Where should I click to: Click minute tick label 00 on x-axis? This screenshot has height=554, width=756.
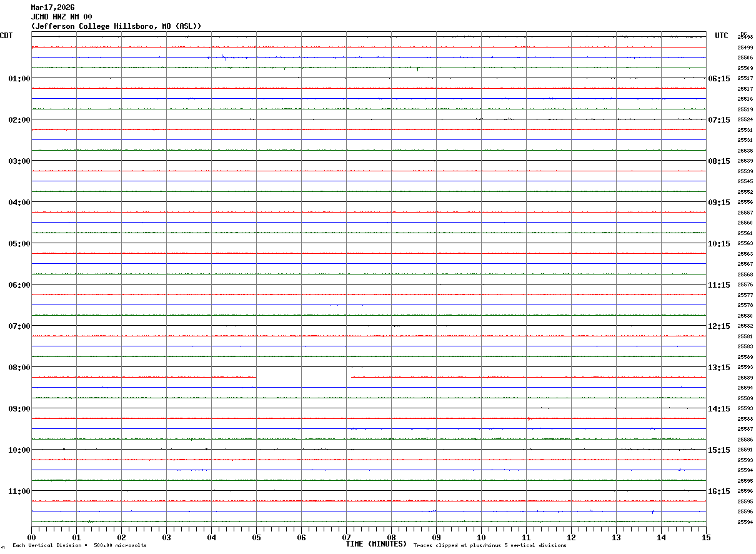tap(31, 537)
